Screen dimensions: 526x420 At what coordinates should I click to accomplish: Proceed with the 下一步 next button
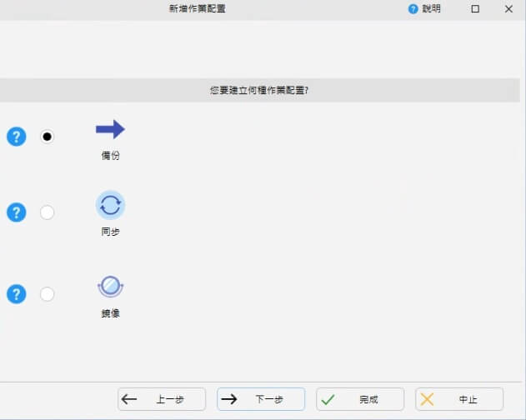point(261,399)
